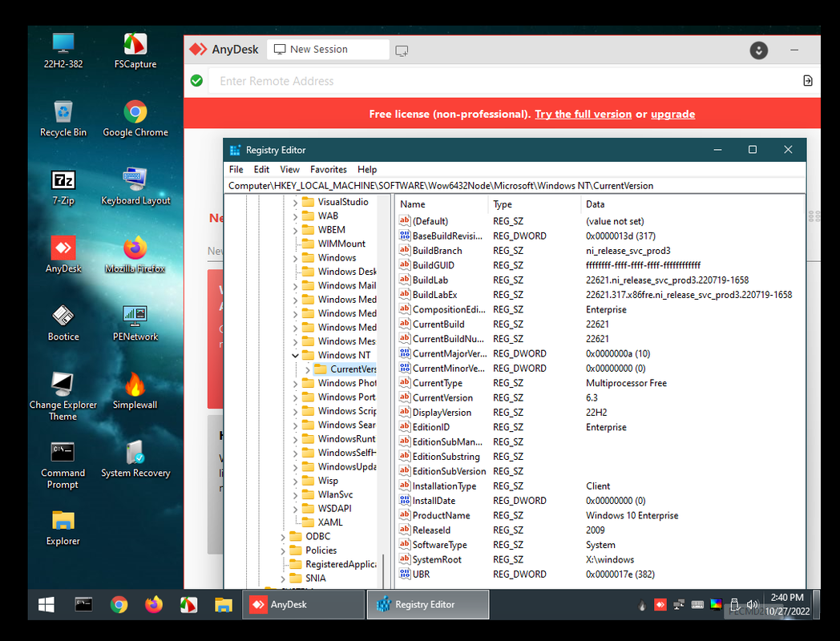Launch Chrome from the taskbar

[119, 605]
